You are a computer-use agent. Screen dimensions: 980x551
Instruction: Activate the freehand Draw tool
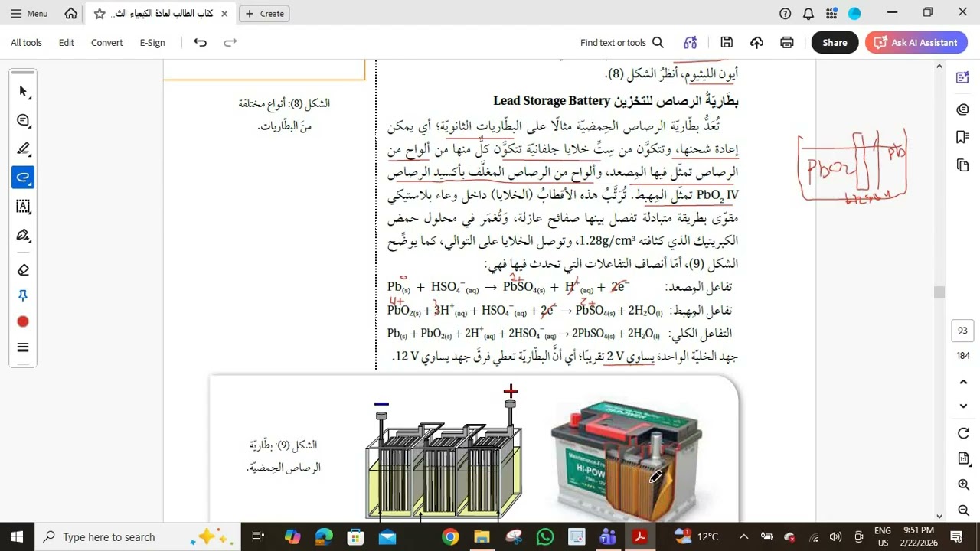coord(23,178)
